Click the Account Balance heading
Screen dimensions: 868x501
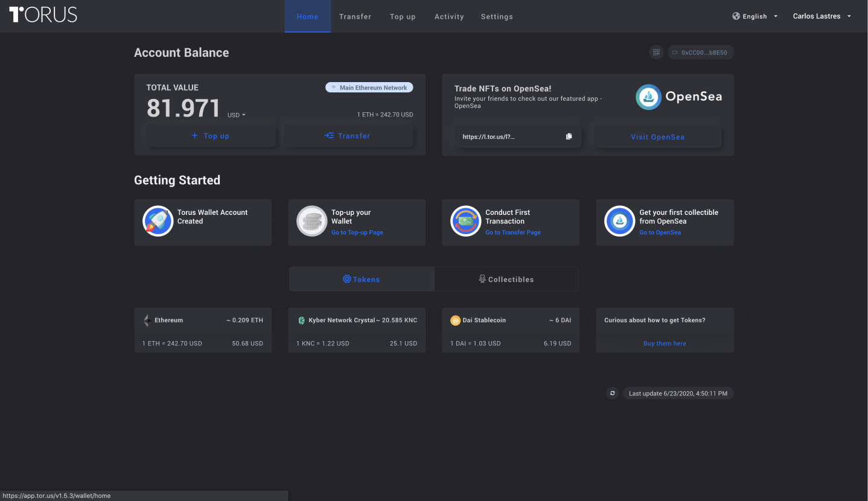tap(182, 53)
